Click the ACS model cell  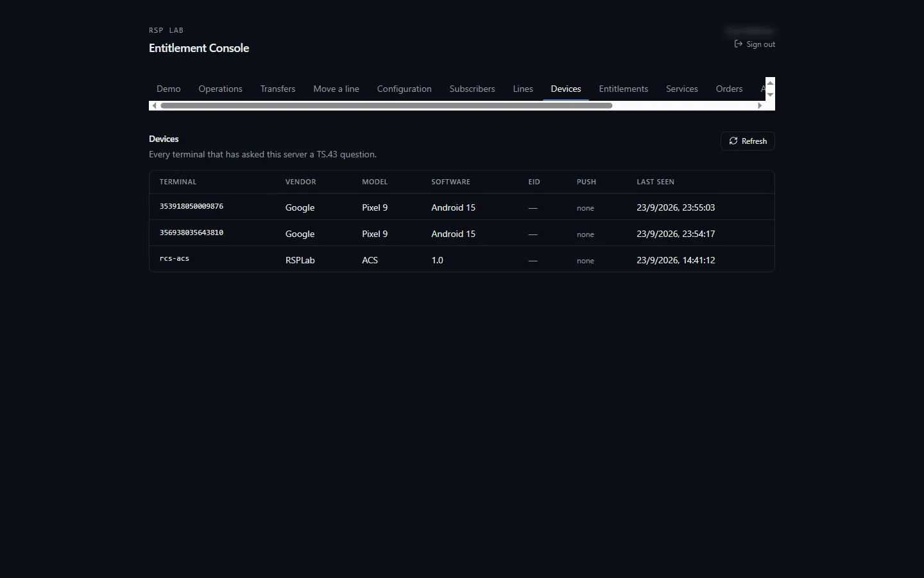coord(370,260)
